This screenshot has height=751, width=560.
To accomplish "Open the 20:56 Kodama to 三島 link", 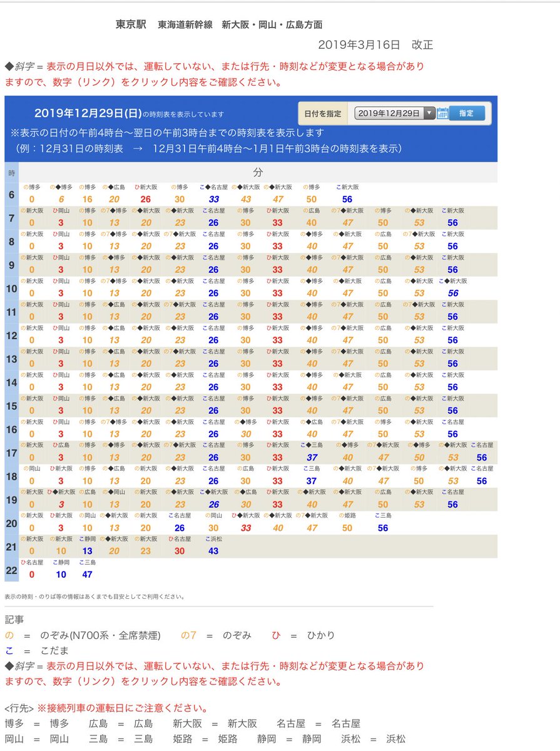I will pyautogui.click(x=383, y=528).
